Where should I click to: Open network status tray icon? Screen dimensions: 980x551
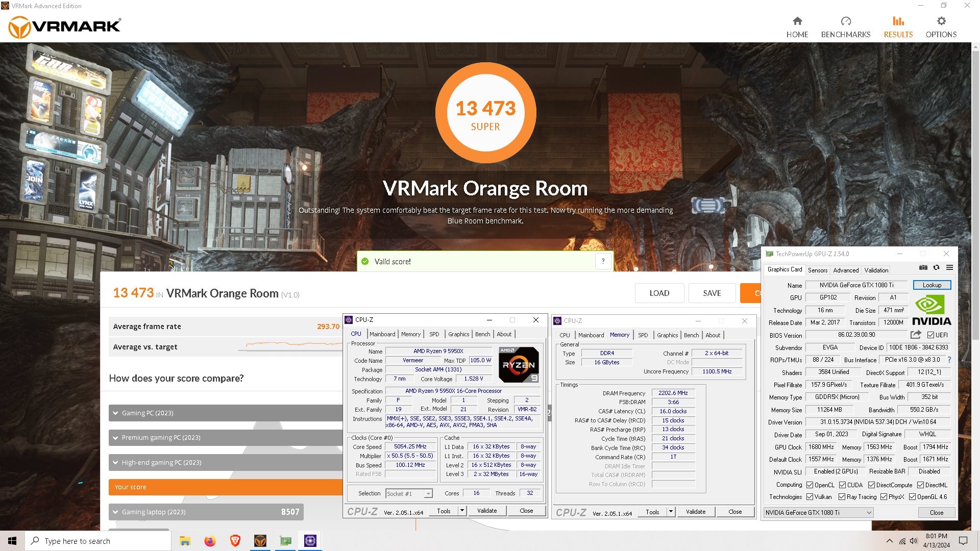[902, 541]
